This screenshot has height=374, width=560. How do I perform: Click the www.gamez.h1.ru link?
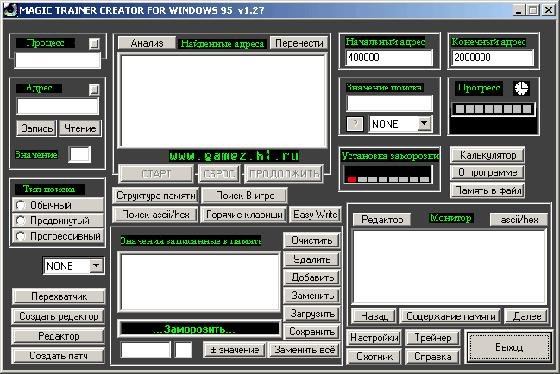[234, 156]
